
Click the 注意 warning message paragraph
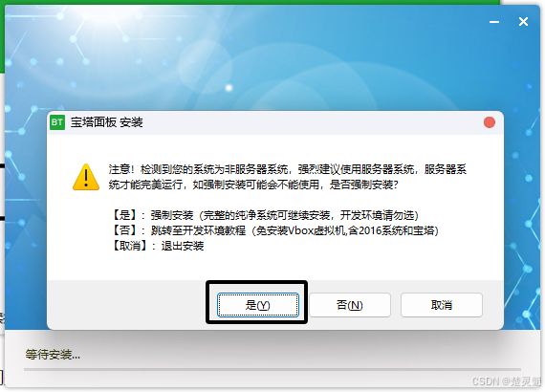point(287,177)
